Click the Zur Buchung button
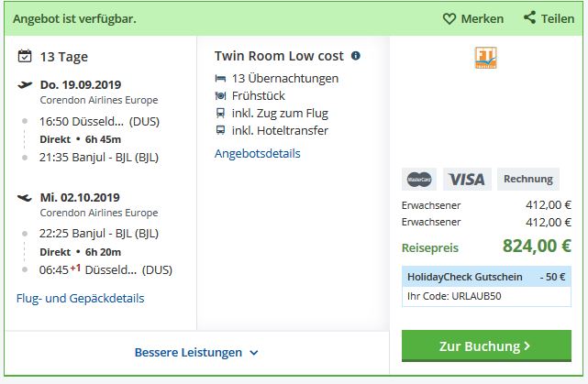This screenshot has height=384, width=588. pyautogui.click(x=486, y=346)
